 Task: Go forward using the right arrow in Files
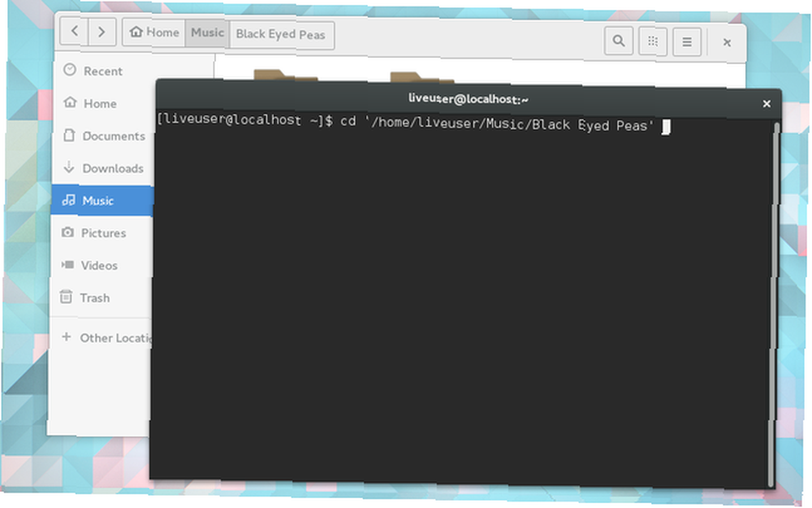(x=101, y=33)
